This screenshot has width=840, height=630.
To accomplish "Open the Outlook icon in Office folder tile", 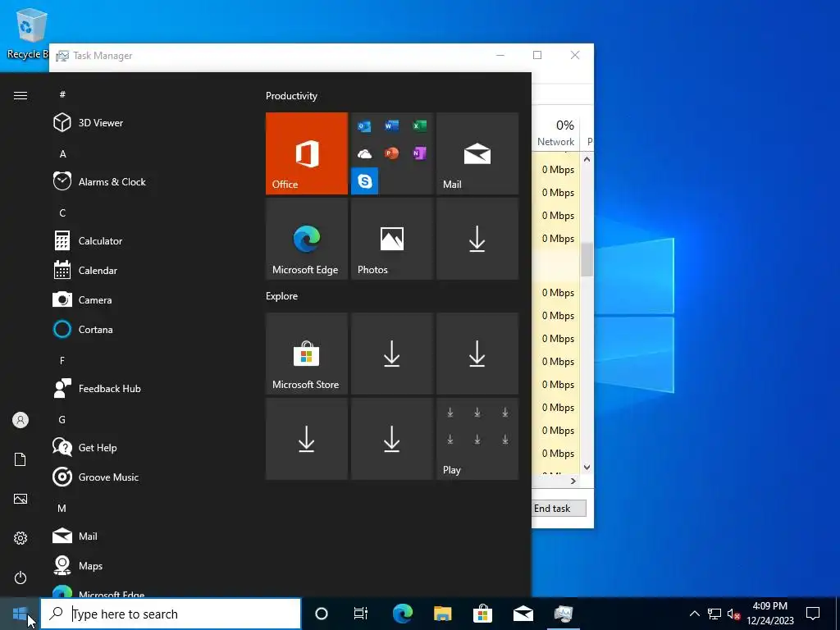I will click(364, 126).
